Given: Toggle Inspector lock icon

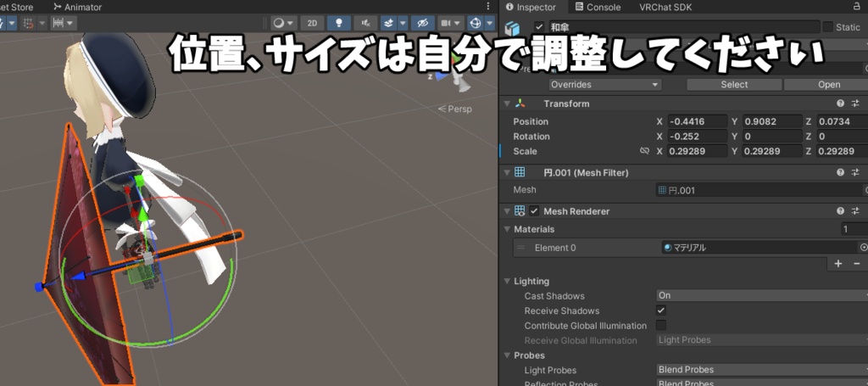Looking at the screenshot, I should tap(856, 7).
